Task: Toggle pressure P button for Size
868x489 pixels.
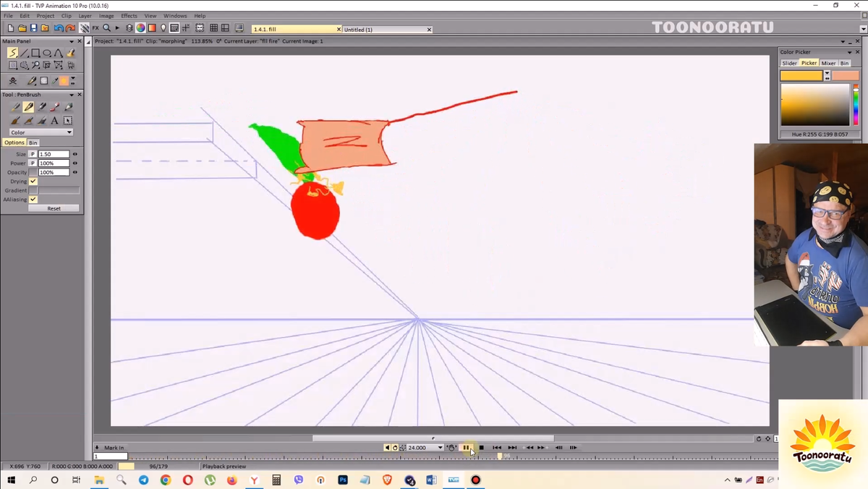Action: 33,154
